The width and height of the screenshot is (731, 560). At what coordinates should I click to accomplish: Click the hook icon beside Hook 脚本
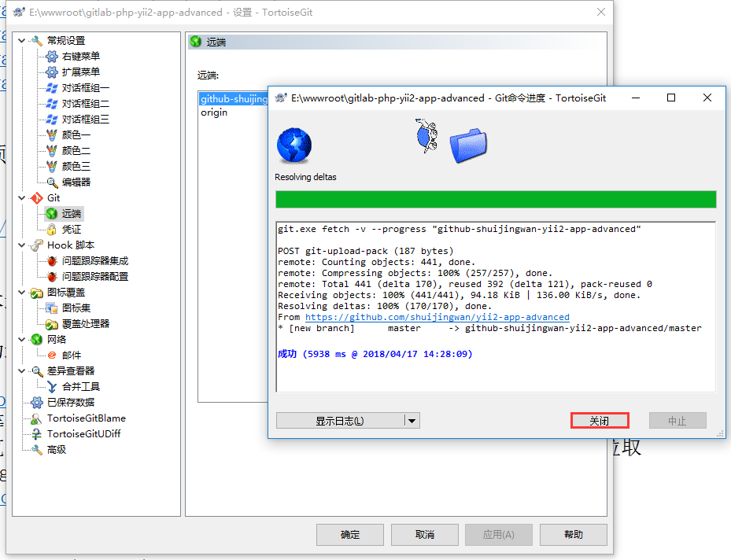pos(36,245)
